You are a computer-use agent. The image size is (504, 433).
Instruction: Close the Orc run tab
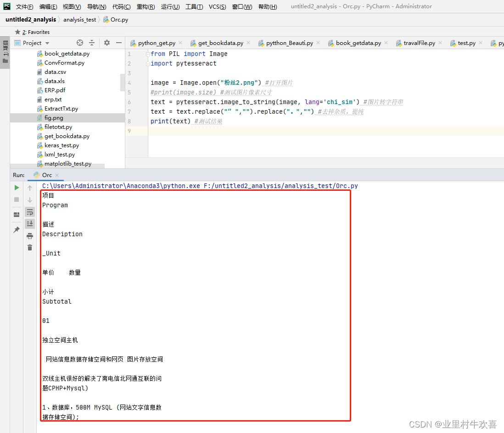(x=57, y=175)
